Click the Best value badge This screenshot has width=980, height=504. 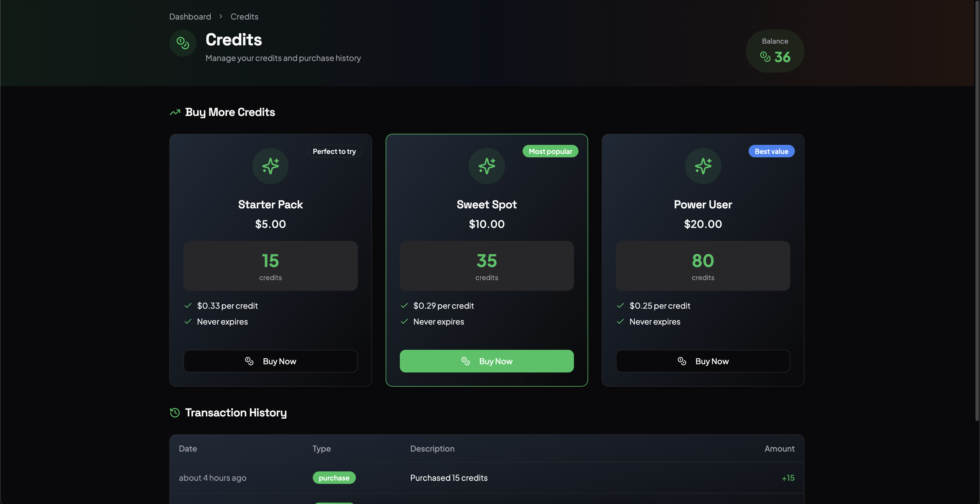click(771, 151)
